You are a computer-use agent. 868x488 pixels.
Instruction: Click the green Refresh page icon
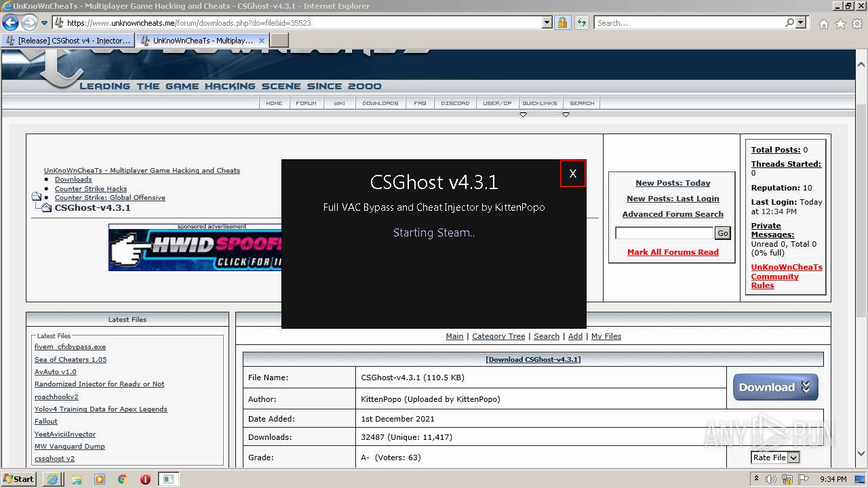(x=582, y=23)
